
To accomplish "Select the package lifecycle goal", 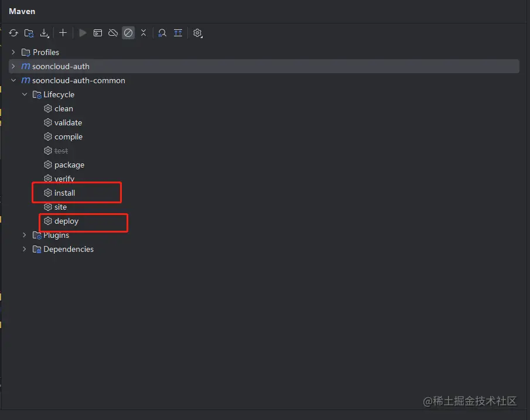I will pyautogui.click(x=69, y=165).
